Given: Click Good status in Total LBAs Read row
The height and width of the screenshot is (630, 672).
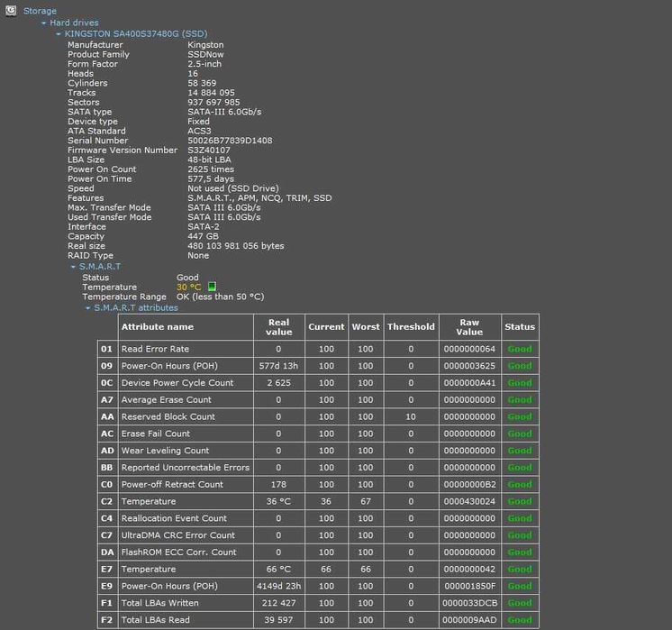Looking at the screenshot, I should click(x=520, y=620).
